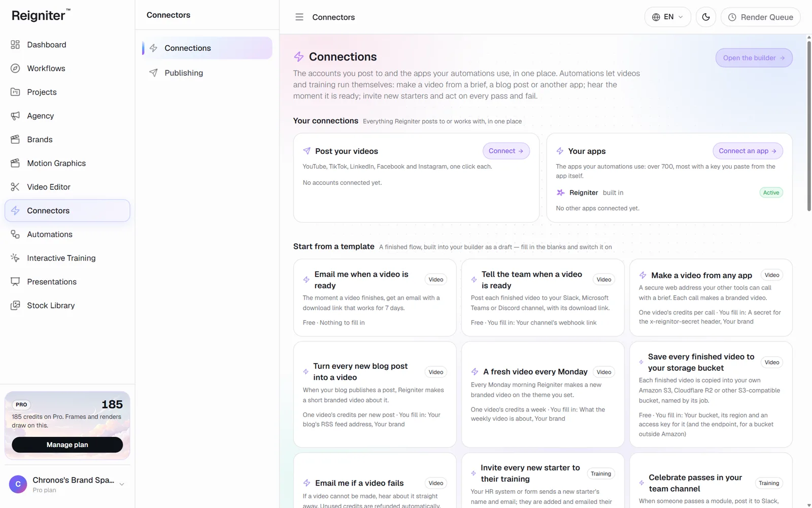The width and height of the screenshot is (812, 508).
Task: Go to Interactive Training in sidebar
Action: point(67,258)
